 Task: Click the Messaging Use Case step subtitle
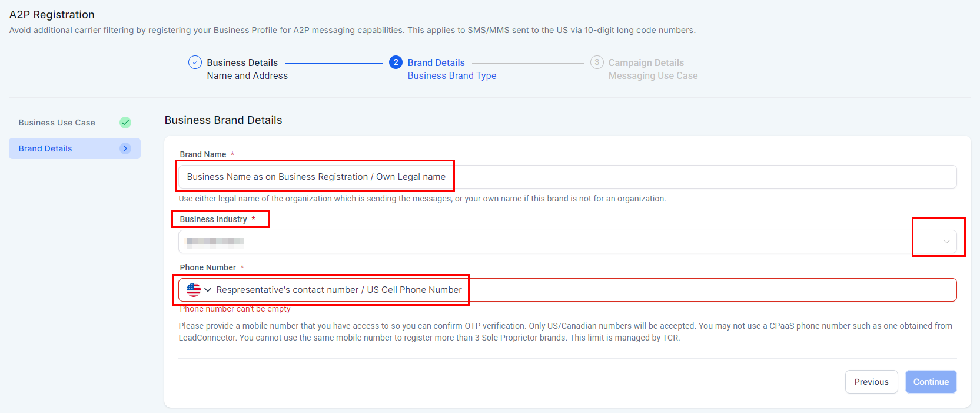coord(653,76)
